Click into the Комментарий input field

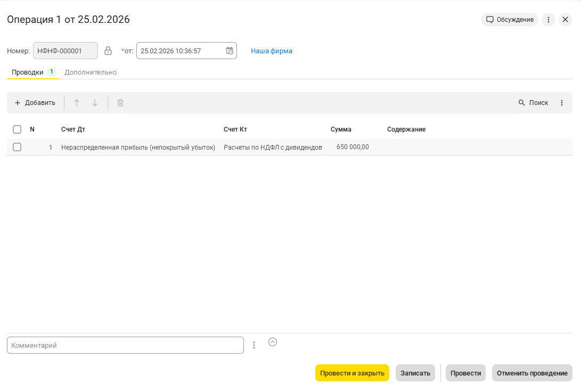[125, 345]
